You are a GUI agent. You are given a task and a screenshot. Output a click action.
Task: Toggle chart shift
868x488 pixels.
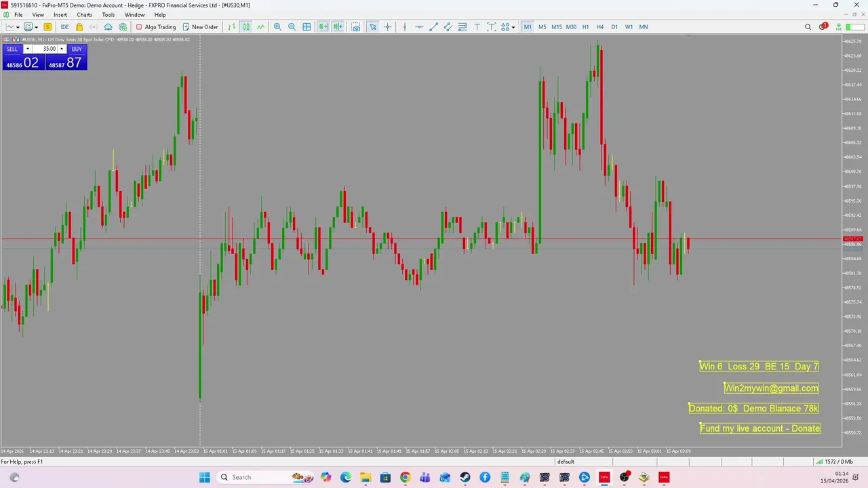pos(338,27)
